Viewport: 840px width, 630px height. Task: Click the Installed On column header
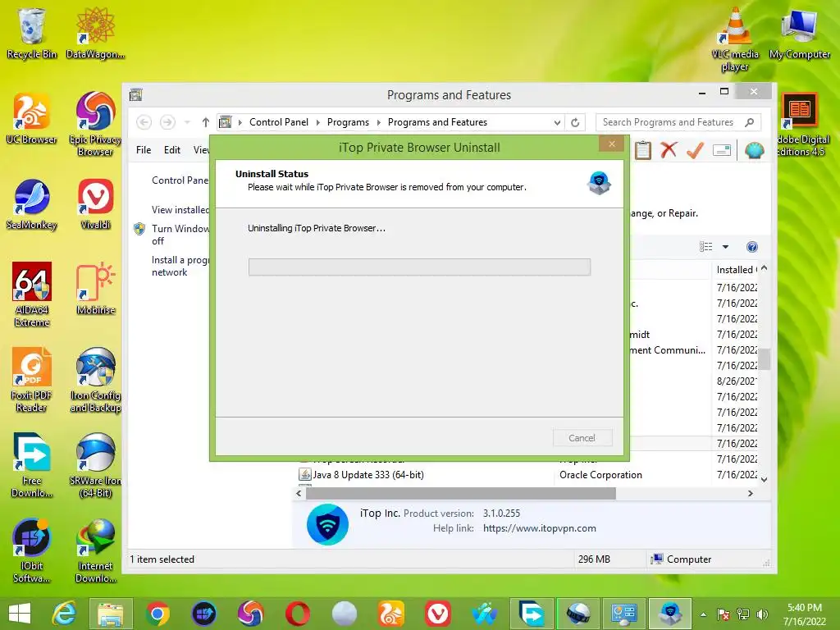736,269
